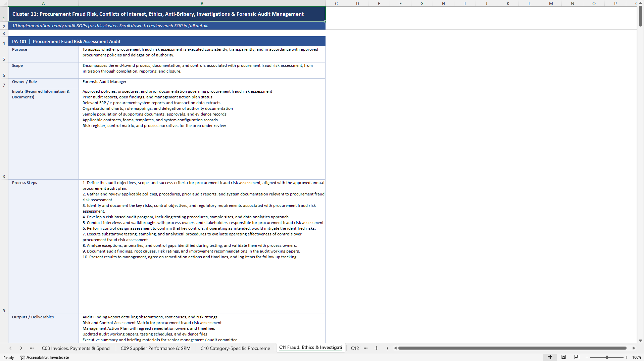The image size is (644, 361).
Task: Select the 'Purpose' label cell
Action: tap(43, 54)
